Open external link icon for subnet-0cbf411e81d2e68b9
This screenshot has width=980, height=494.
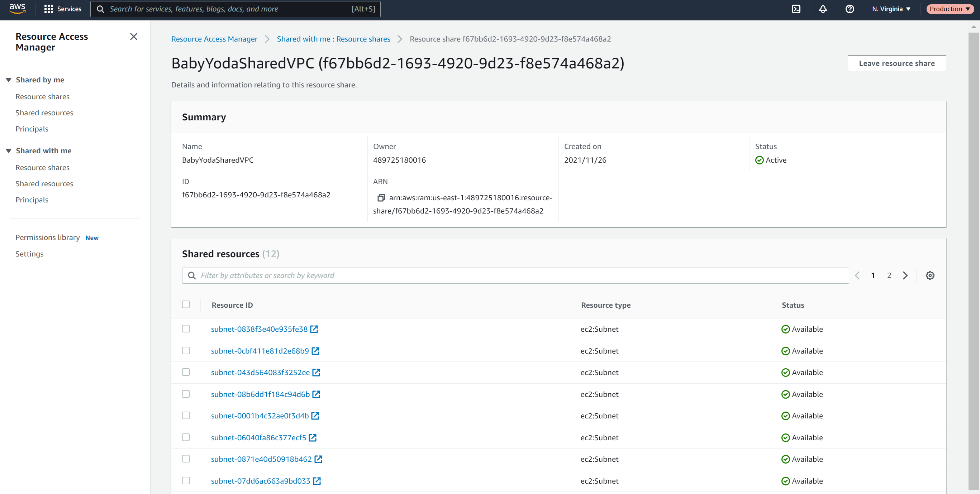click(x=315, y=351)
